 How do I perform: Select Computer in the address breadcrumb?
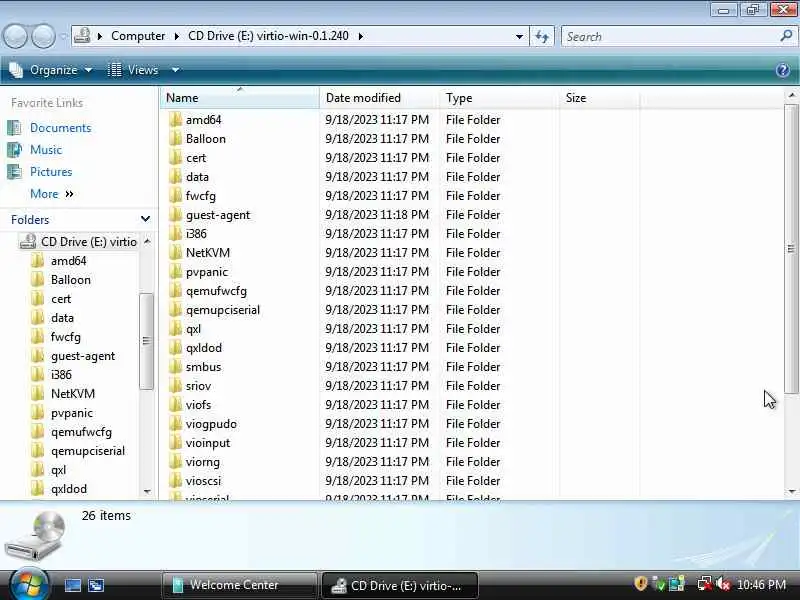click(138, 36)
